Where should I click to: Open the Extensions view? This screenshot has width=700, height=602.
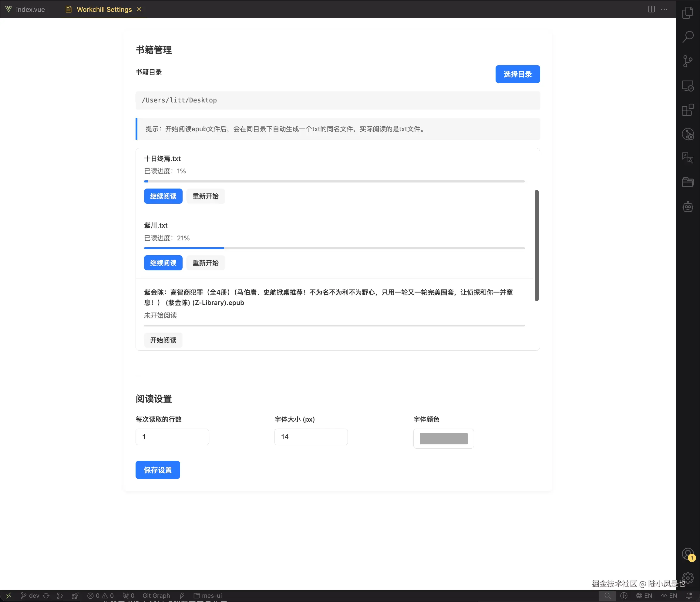pyautogui.click(x=688, y=110)
